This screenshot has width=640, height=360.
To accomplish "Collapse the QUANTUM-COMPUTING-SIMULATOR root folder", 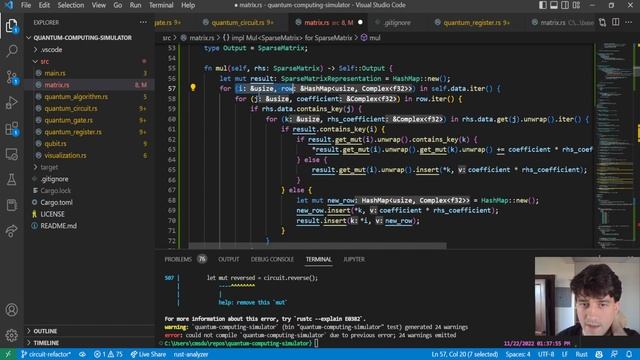I will click(x=82, y=38).
